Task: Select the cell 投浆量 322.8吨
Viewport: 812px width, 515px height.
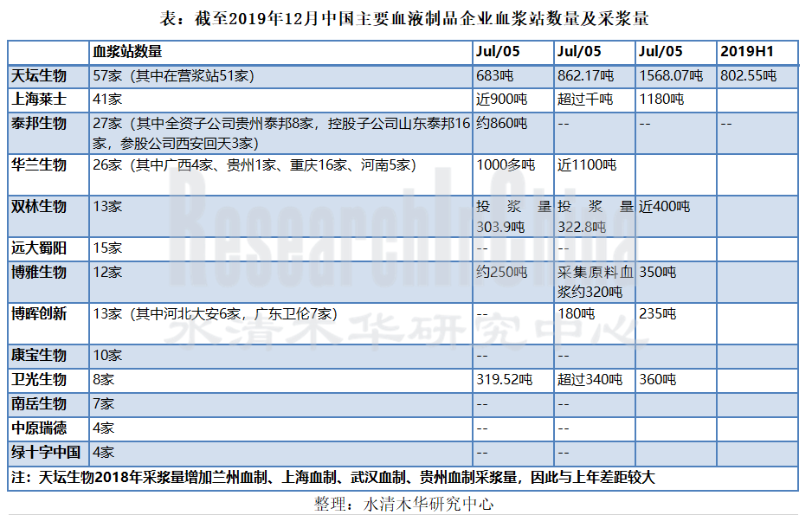Action: coord(595,217)
